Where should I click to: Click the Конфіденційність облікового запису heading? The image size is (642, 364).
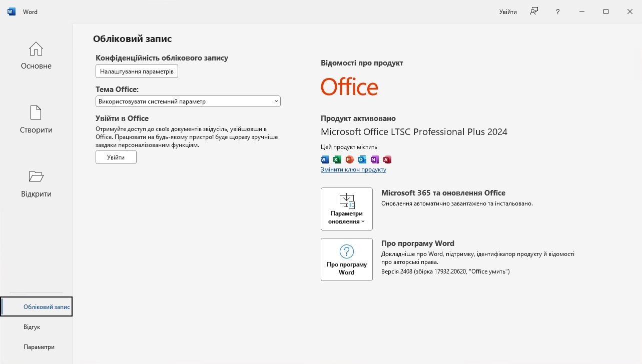click(162, 58)
